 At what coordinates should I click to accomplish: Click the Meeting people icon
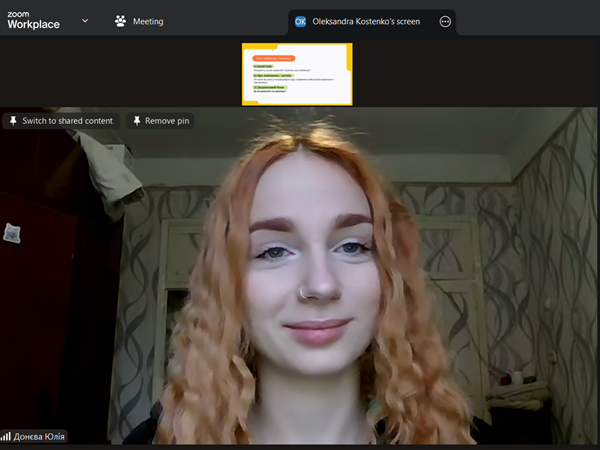tap(120, 21)
